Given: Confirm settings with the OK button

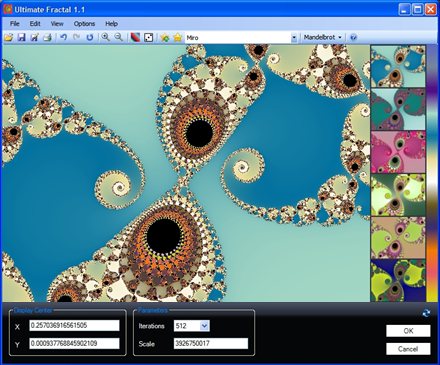Looking at the screenshot, I should pyautogui.click(x=408, y=331).
